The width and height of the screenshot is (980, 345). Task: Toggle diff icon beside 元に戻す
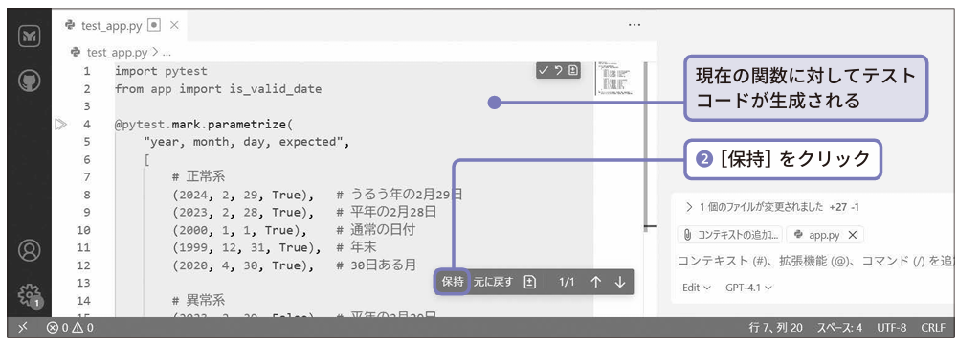(530, 282)
